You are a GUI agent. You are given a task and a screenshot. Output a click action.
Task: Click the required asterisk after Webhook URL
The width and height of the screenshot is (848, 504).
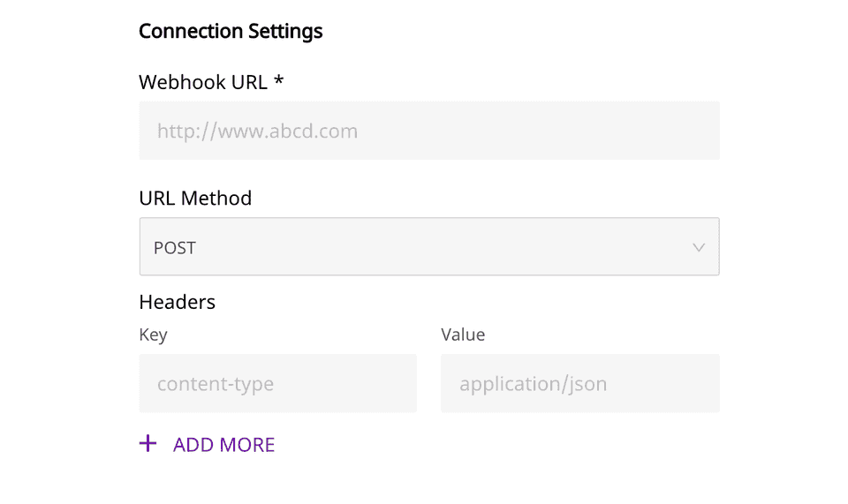(x=279, y=81)
